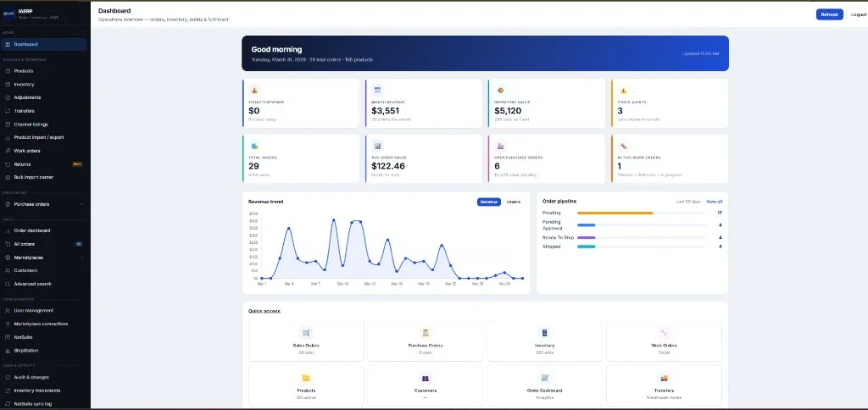Click the Total Orders card icon
Screen dimensions: 868x410
coord(254,146)
